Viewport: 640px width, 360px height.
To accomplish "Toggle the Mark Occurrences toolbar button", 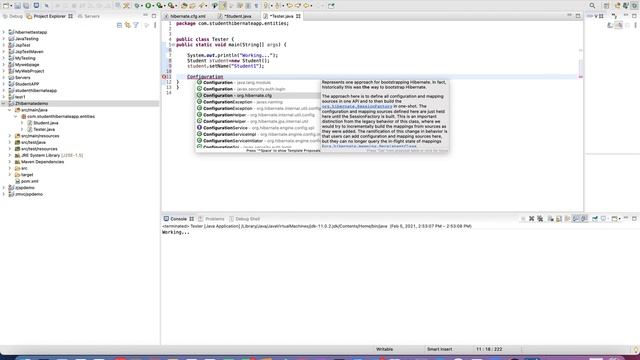I will (x=223, y=6).
